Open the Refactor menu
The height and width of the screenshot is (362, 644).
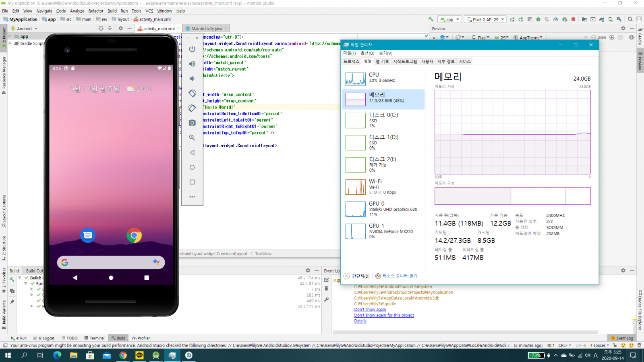tap(95, 11)
